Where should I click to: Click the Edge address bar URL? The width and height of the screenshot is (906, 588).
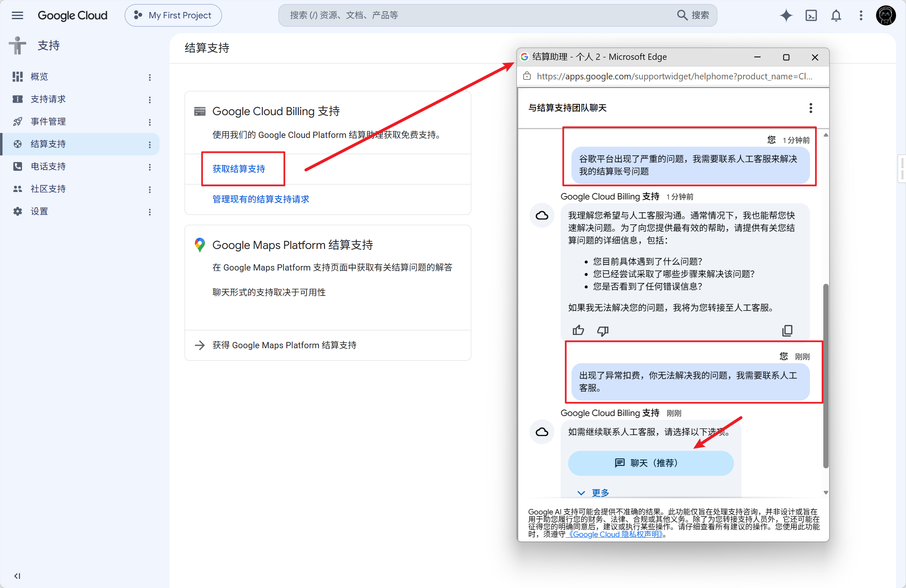point(675,76)
